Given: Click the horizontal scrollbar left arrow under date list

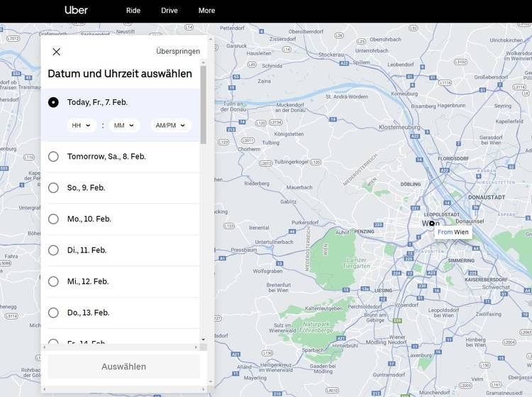Looking at the screenshot, I should click(x=44, y=347).
